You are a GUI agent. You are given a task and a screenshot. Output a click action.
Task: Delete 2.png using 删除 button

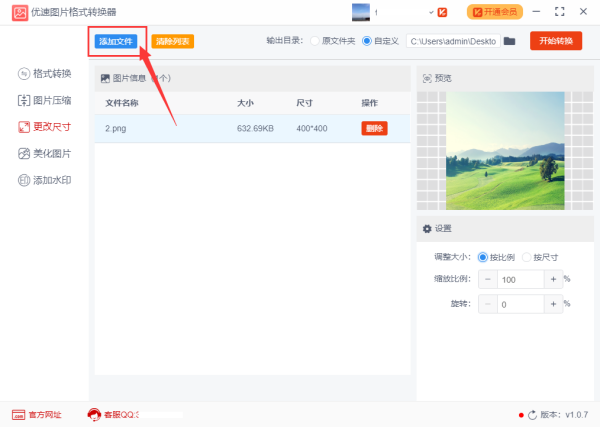(374, 128)
